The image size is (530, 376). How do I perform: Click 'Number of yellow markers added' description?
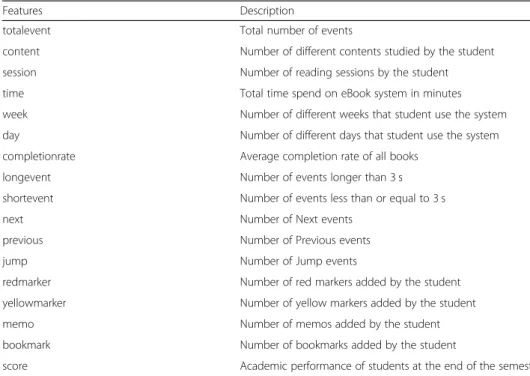point(358,303)
